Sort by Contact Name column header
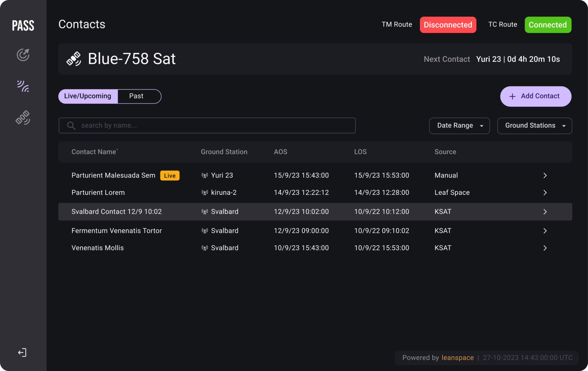 click(95, 152)
